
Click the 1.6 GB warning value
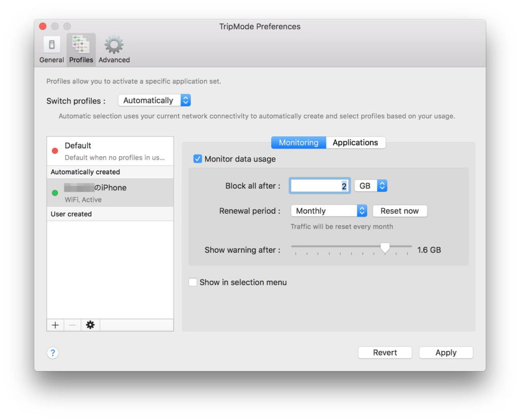tap(429, 250)
